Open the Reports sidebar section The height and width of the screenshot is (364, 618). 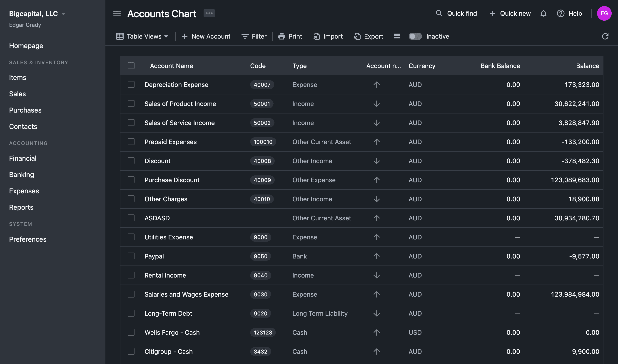[x=21, y=207]
